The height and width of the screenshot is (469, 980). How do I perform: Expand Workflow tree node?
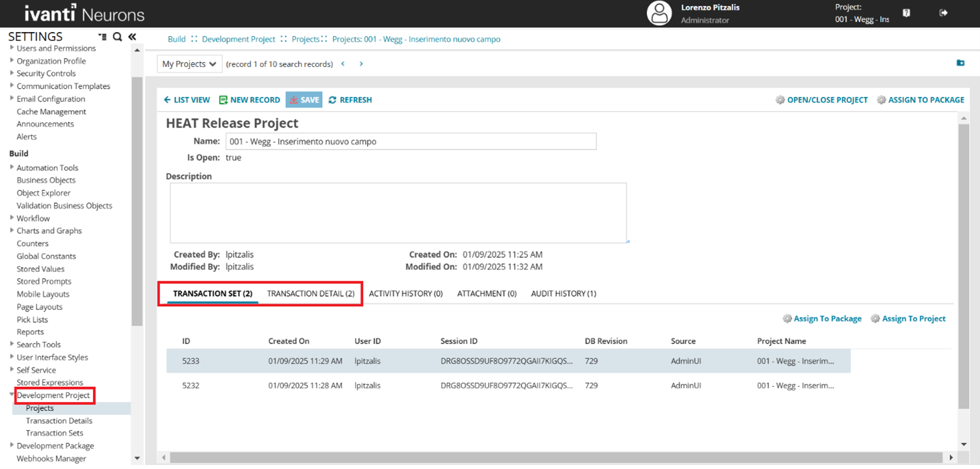[x=12, y=218]
